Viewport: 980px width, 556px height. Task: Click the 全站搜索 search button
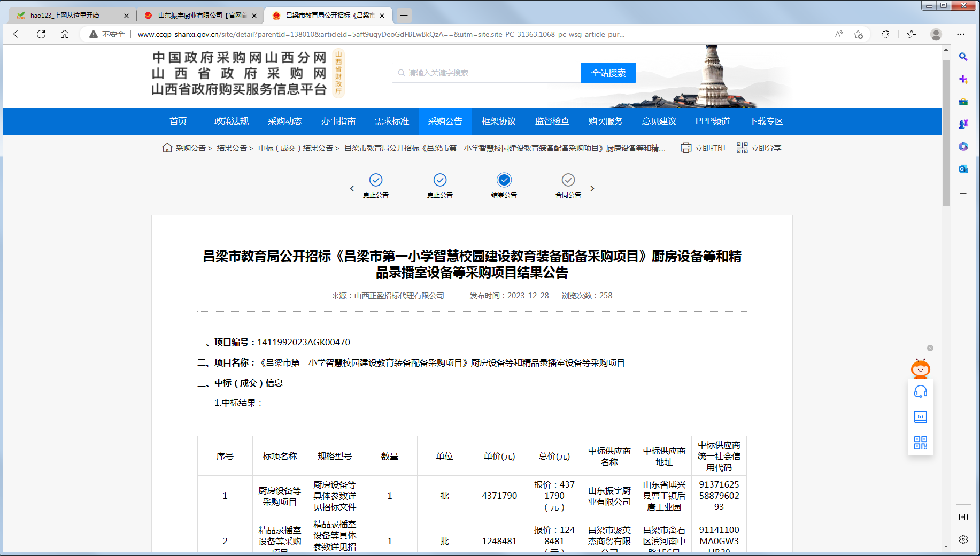pyautogui.click(x=608, y=73)
